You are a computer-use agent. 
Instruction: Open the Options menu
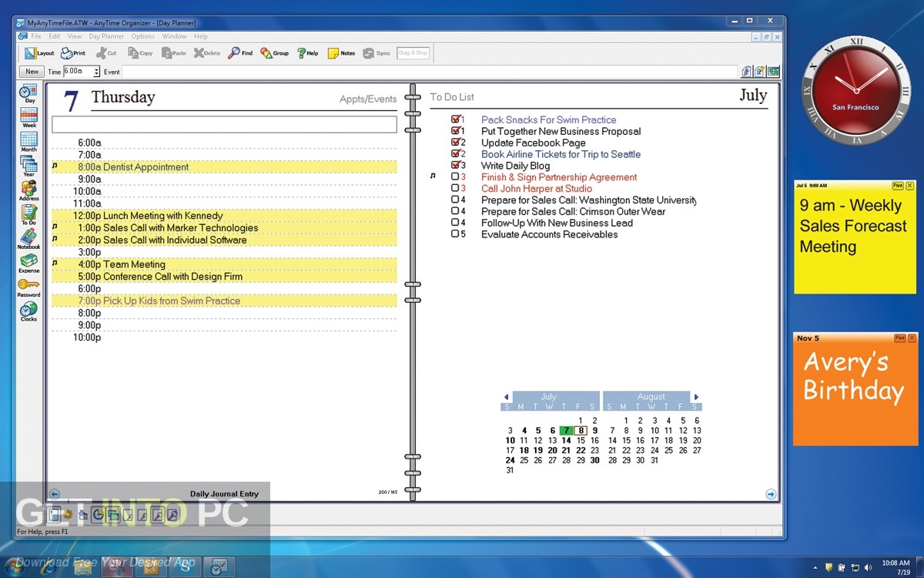[x=143, y=36]
